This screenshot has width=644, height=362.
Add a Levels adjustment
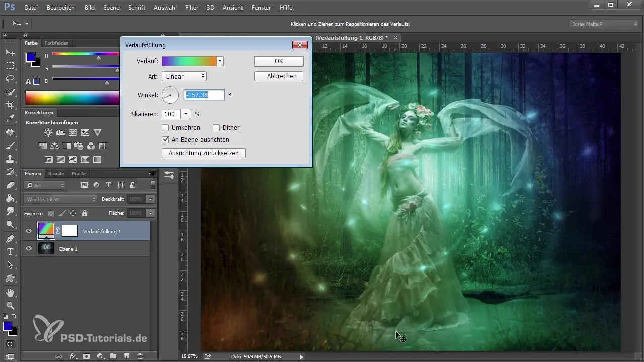click(61, 133)
